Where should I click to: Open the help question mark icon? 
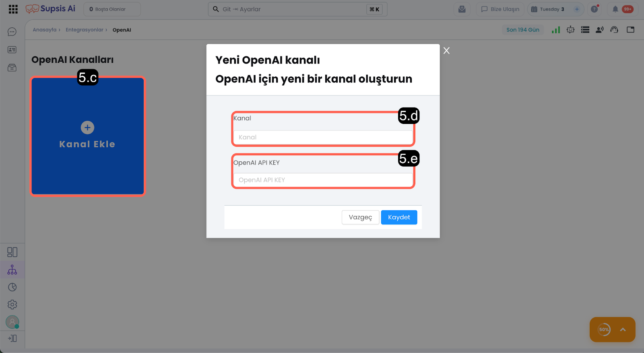pyautogui.click(x=594, y=9)
